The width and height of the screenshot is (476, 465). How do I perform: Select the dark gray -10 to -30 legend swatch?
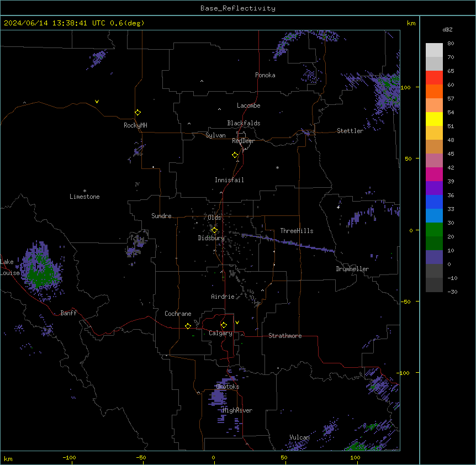click(x=434, y=285)
